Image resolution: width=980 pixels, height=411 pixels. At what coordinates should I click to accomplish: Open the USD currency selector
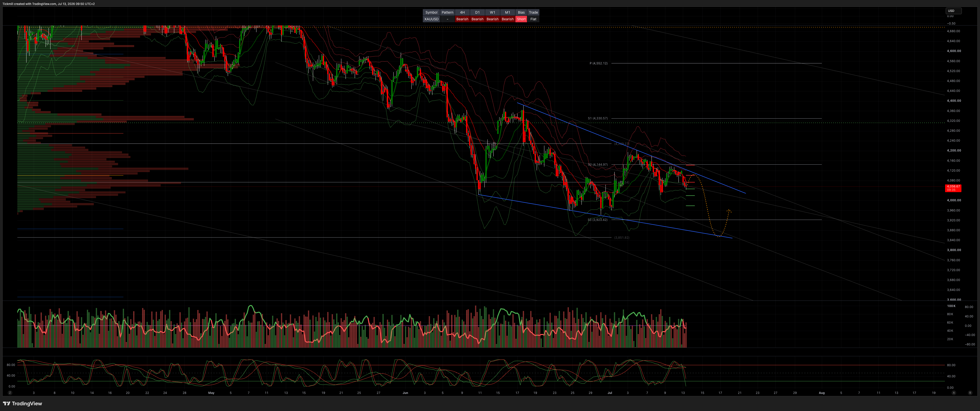coord(953,11)
